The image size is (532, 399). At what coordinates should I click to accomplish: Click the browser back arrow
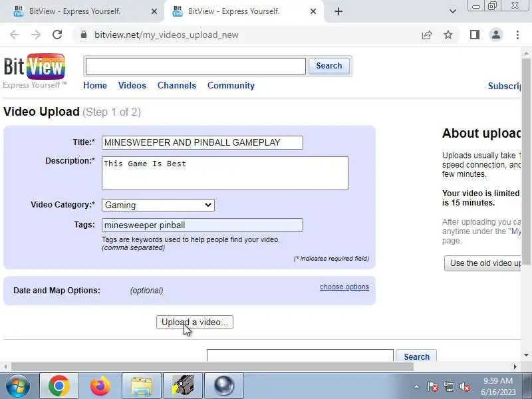(x=15, y=35)
